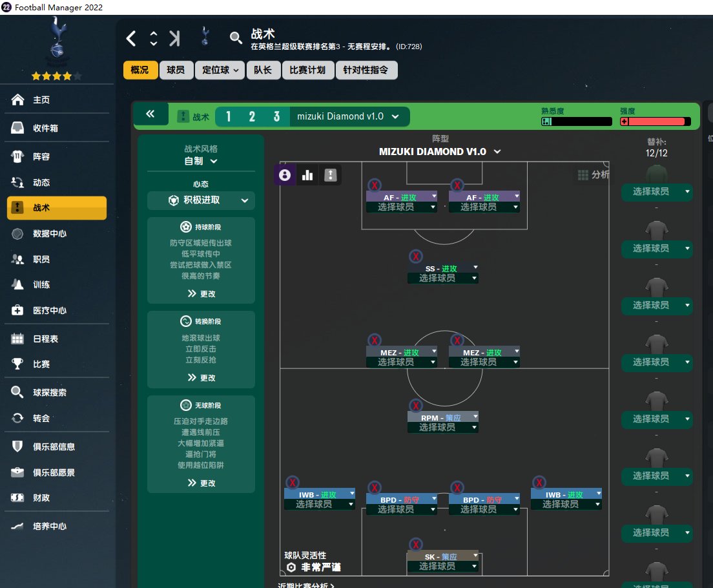Image resolution: width=713 pixels, height=588 pixels.
Task: Open 战术风格 自制 style dropdown
Action: click(201, 161)
